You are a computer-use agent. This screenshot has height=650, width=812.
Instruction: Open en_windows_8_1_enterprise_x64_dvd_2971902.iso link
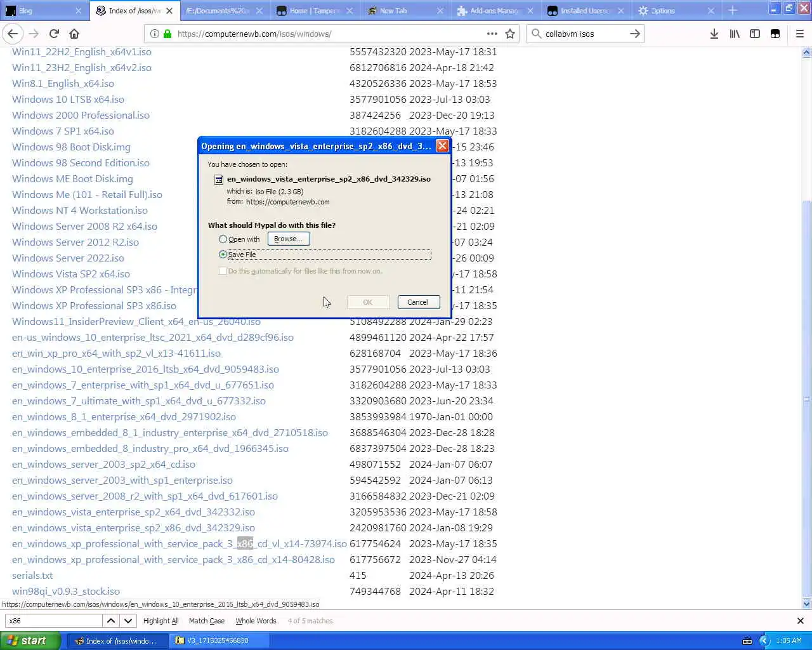(x=124, y=417)
